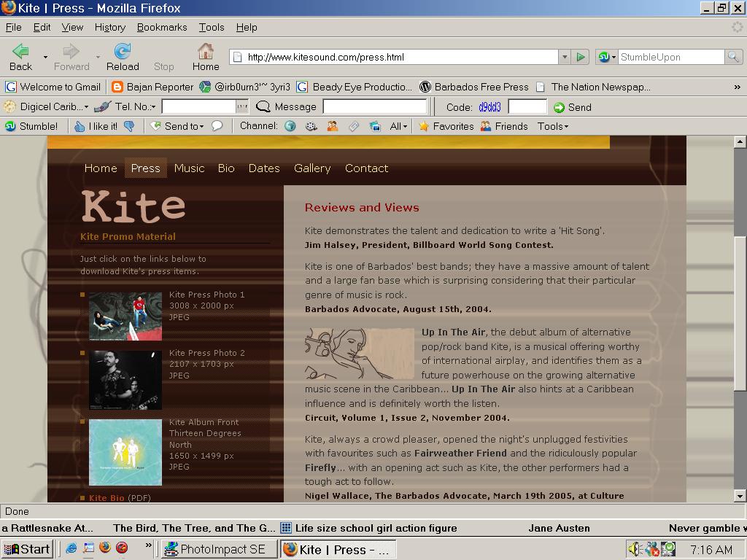Image resolution: width=747 pixels, height=560 pixels.
Task: Click the Kite Album Front thumbnail
Action: click(x=125, y=452)
